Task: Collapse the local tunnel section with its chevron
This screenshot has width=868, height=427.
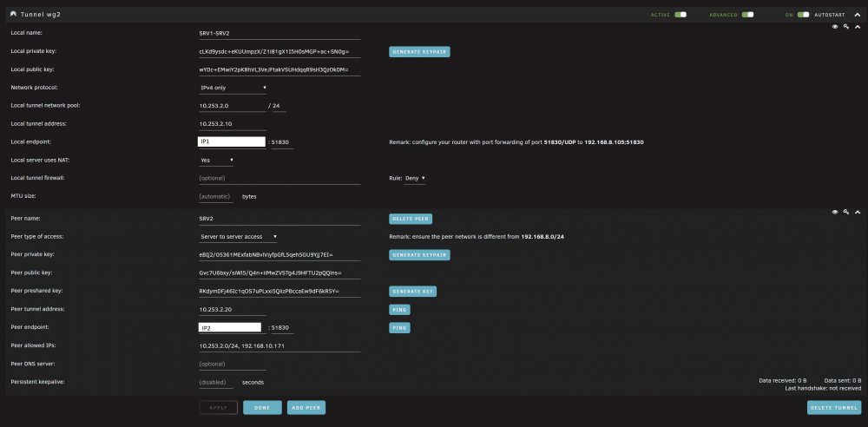Action: click(x=858, y=27)
